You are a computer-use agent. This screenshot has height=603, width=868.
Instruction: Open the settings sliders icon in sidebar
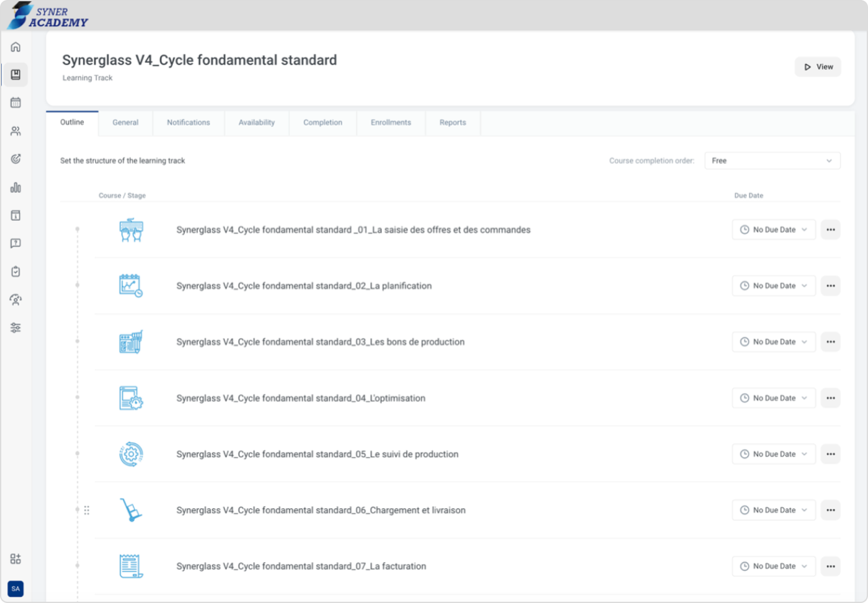(x=15, y=328)
